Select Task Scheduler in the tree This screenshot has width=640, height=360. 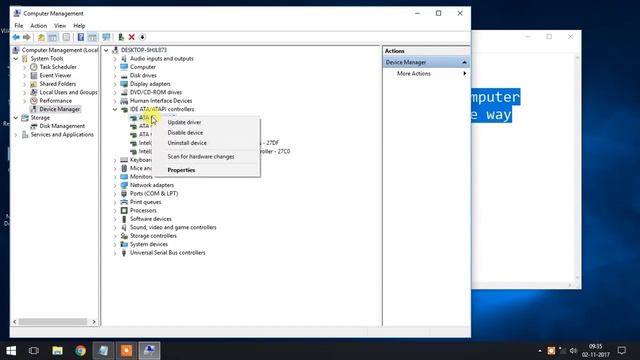point(58,67)
